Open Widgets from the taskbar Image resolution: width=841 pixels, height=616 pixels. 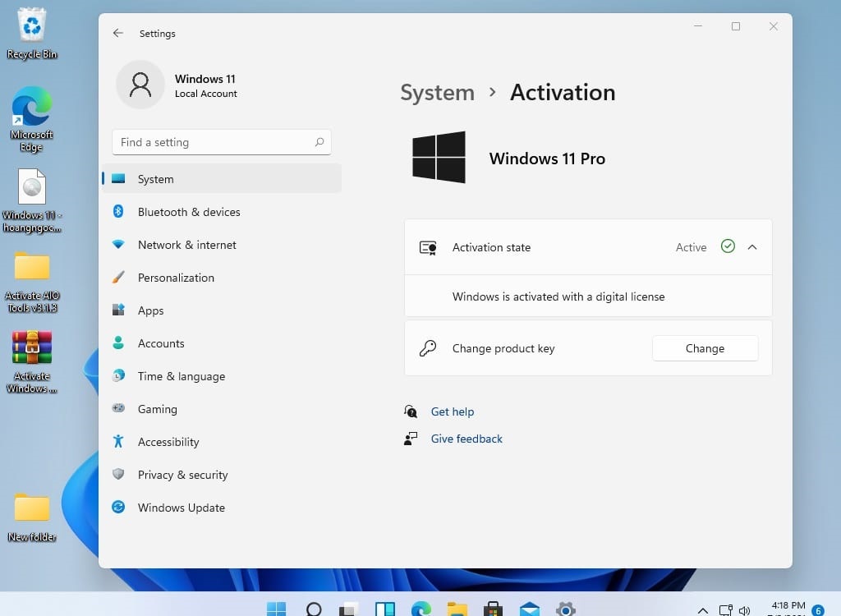(385, 609)
